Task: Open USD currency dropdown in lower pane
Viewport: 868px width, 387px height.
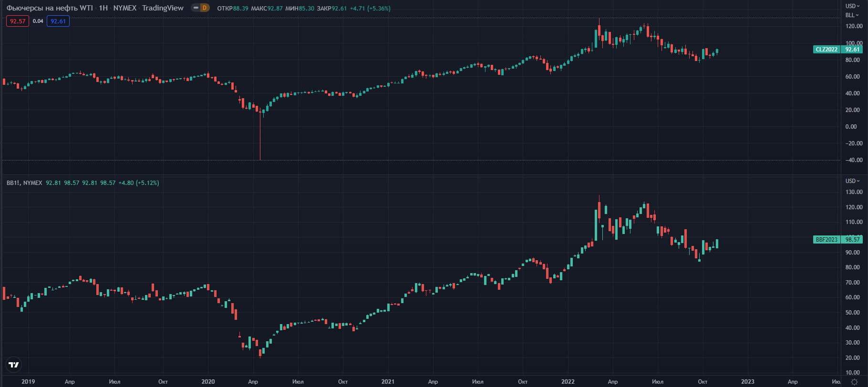Action: (x=852, y=181)
